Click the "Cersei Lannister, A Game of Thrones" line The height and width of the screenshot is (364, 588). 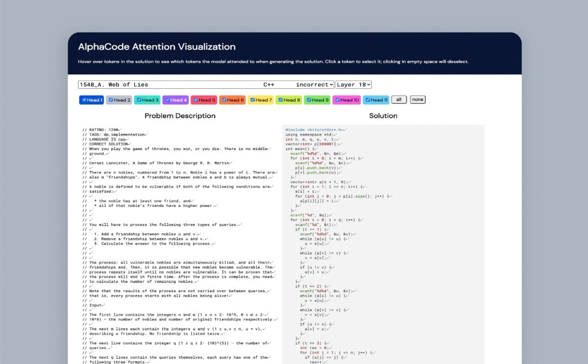pos(156,163)
